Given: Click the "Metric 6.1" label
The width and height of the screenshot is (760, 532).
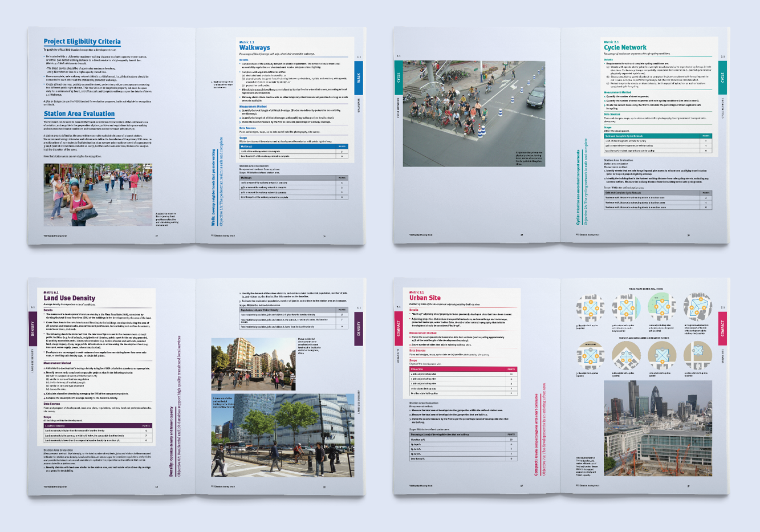Looking at the screenshot, I should click(51, 293).
